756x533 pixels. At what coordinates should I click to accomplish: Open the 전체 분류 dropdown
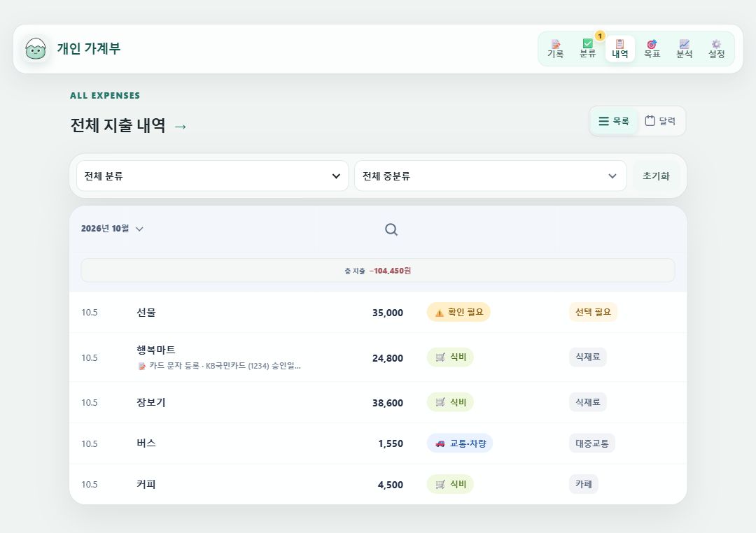pos(212,176)
